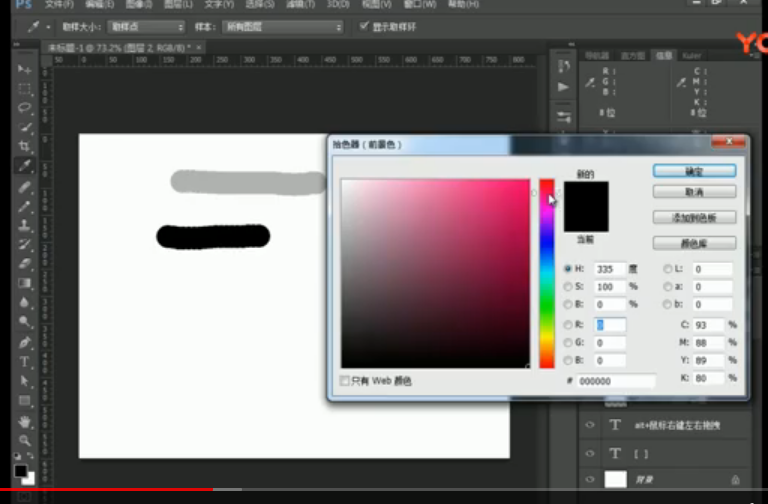Click the vertical hue slider bar

pos(547,273)
